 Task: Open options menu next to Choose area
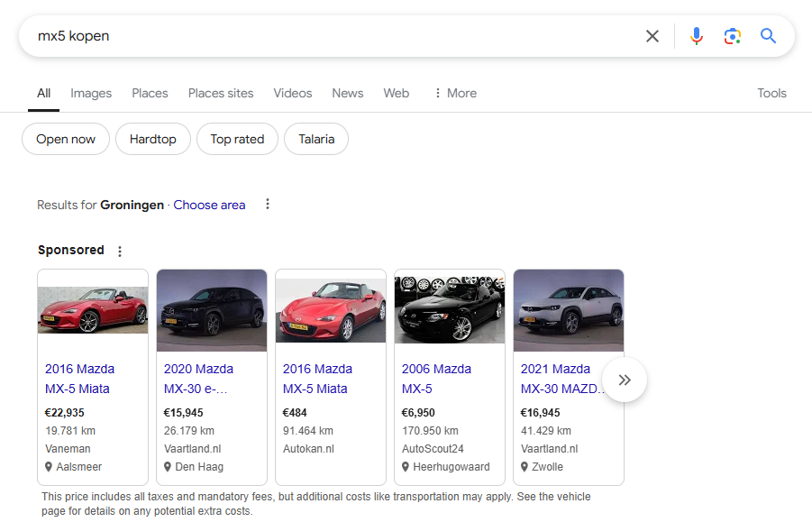(268, 205)
